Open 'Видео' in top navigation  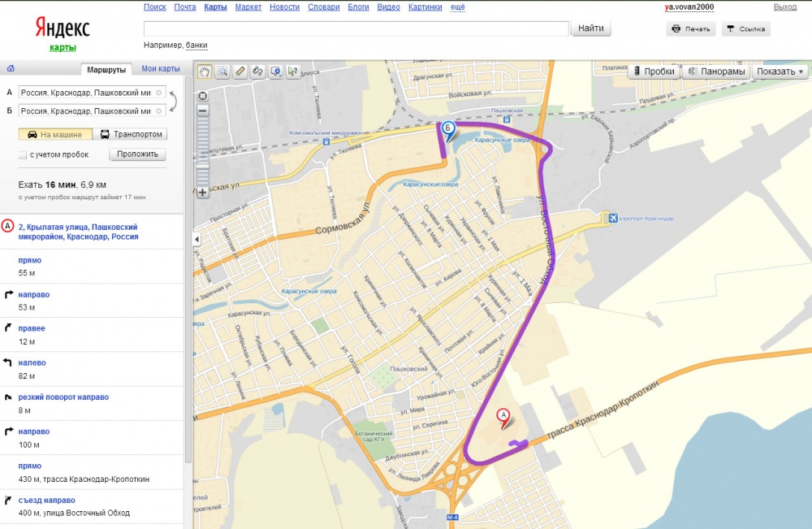click(388, 7)
